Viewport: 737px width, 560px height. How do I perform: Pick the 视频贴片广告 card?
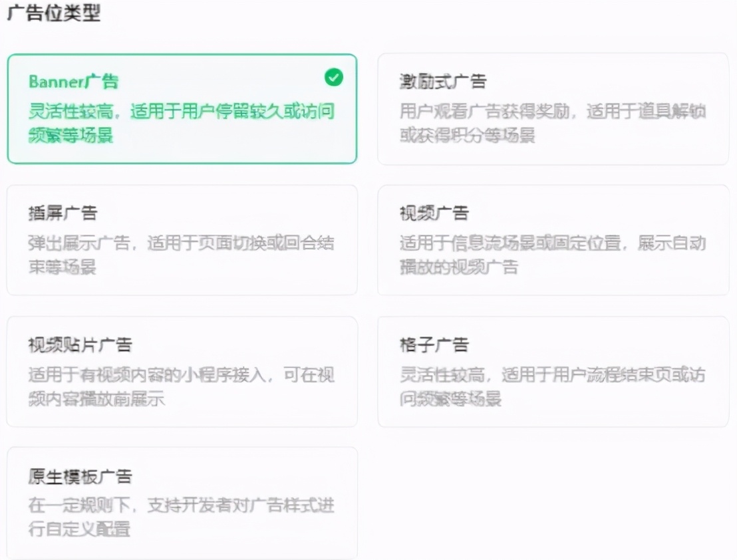[x=183, y=371]
